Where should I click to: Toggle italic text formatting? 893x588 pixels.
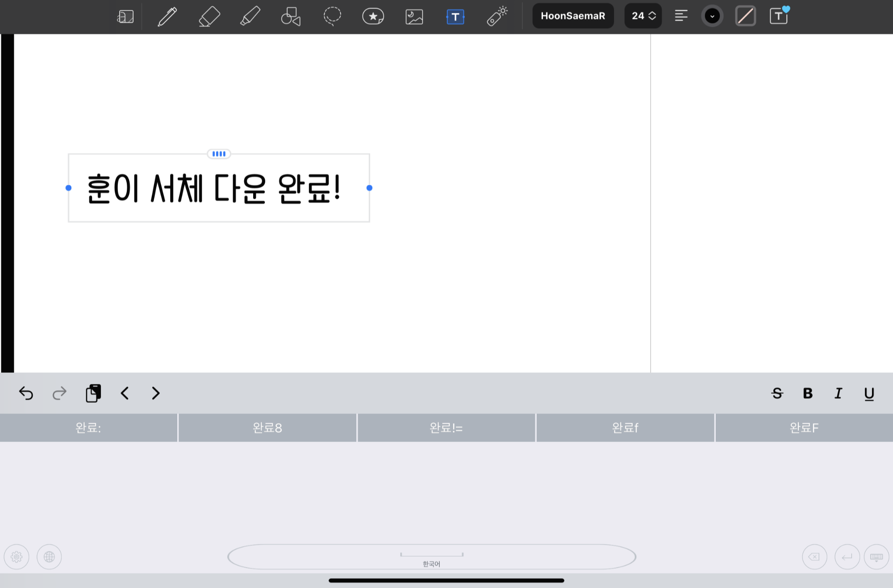[838, 393]
